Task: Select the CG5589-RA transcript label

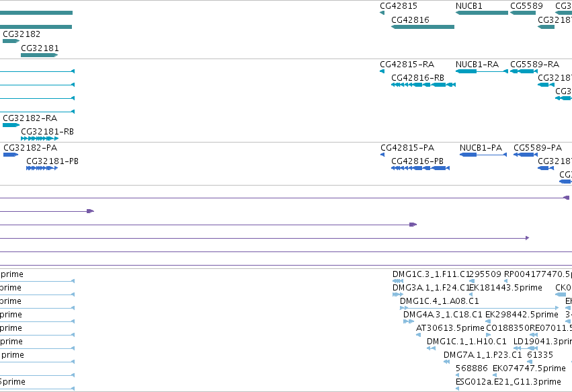Action: [535, 65]
